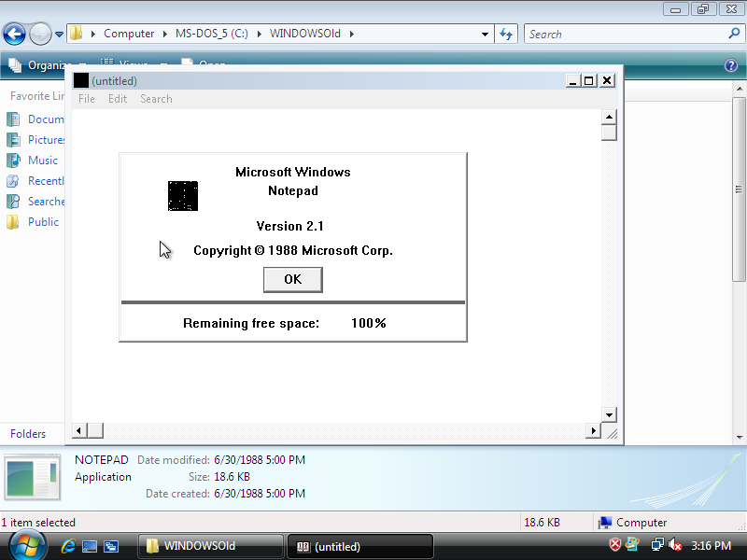This screenshot has width=747, height=560.
Task: Launch Internet Explorer from Quick Launch
Action: pyautogui.click(x=68, y=546)
